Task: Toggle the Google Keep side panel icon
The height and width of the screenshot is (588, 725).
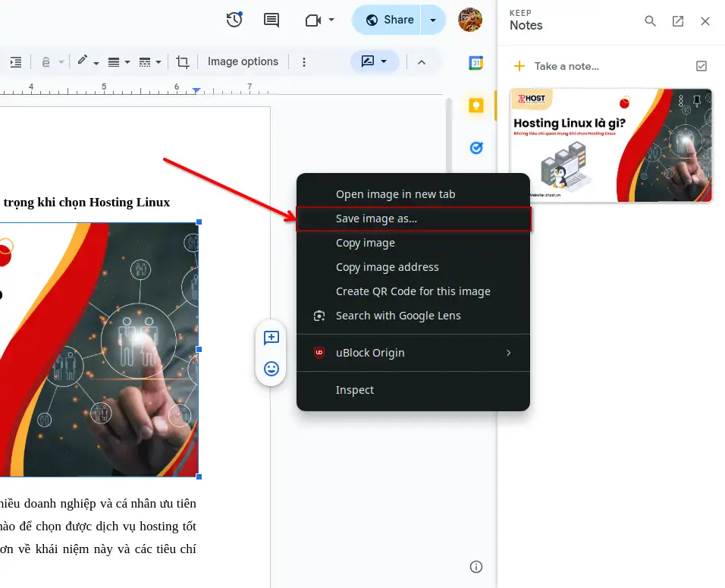Action: click(x=476, y=105)
